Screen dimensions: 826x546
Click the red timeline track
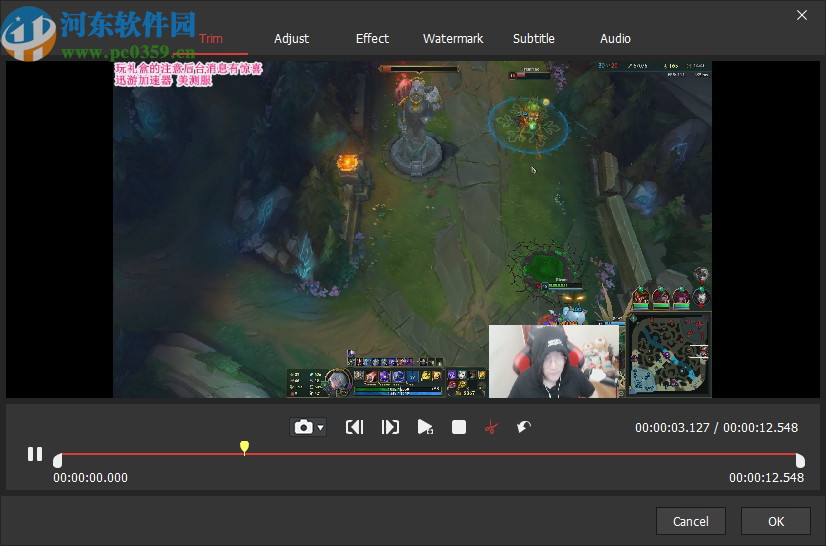[429, 454]
